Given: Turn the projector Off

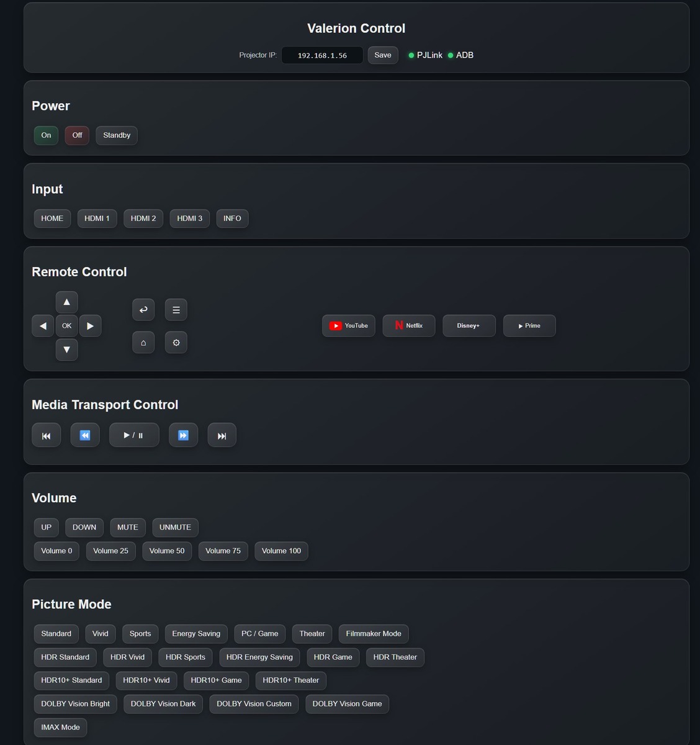Looking at the screenshot, I should (x=77, y=135).
